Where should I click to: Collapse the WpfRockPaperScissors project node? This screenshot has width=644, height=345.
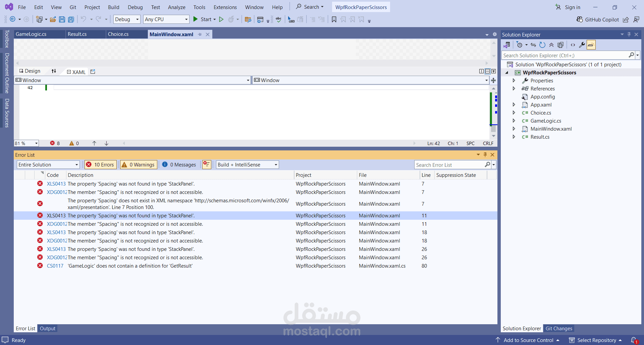point(507,73)
